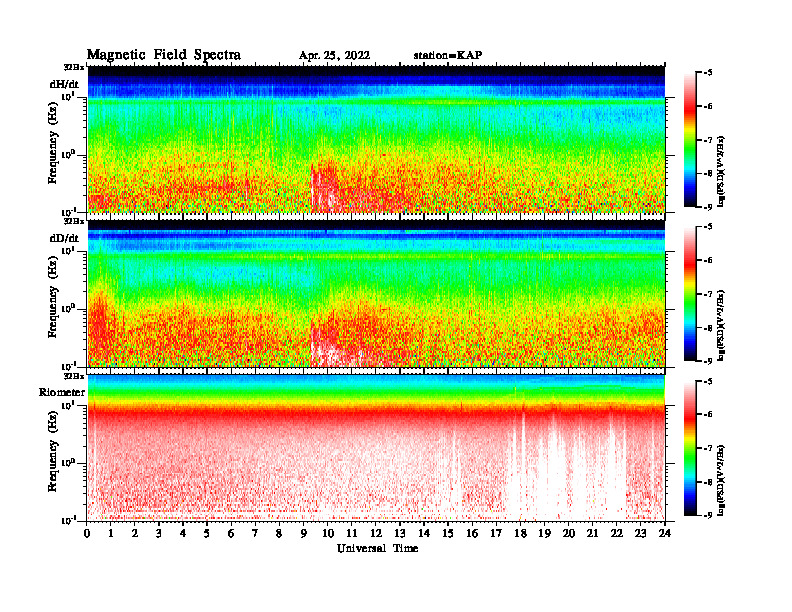Select the "dH/dt" panel label

point(64,84)
